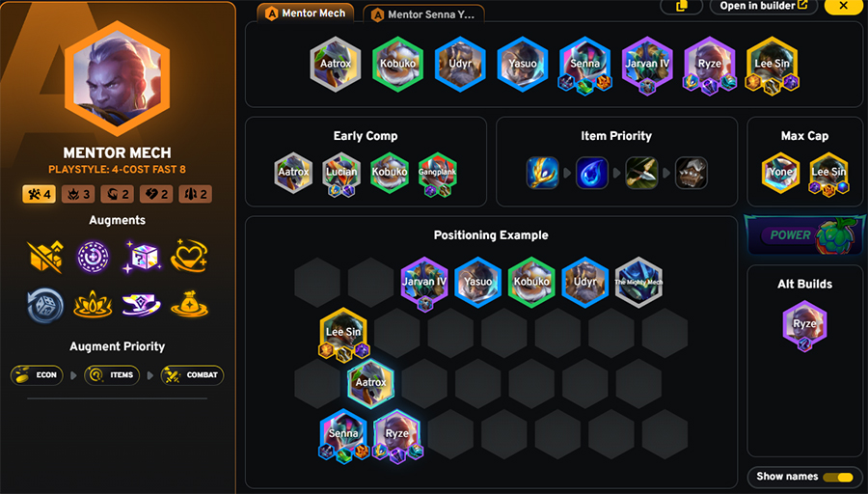Switch to the Mentor Senna tab
868x494 pixels.
pyautogui.click(x=423, y=14)
